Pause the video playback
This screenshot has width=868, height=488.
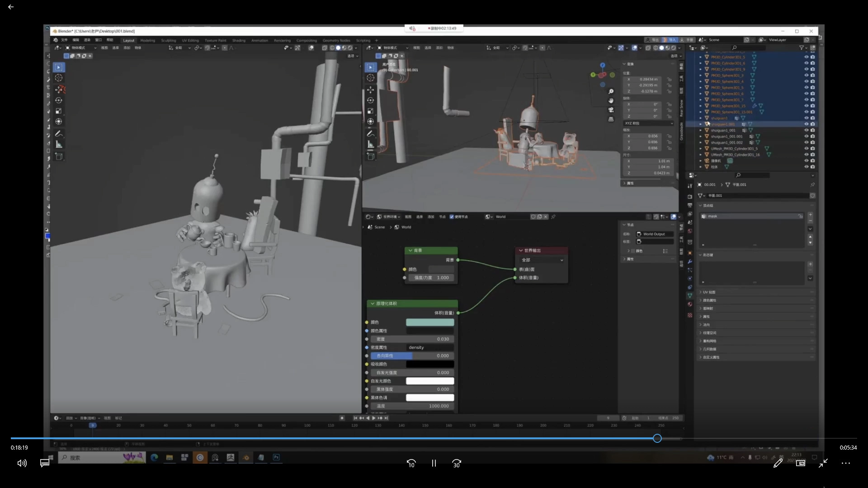pos(434,463)
